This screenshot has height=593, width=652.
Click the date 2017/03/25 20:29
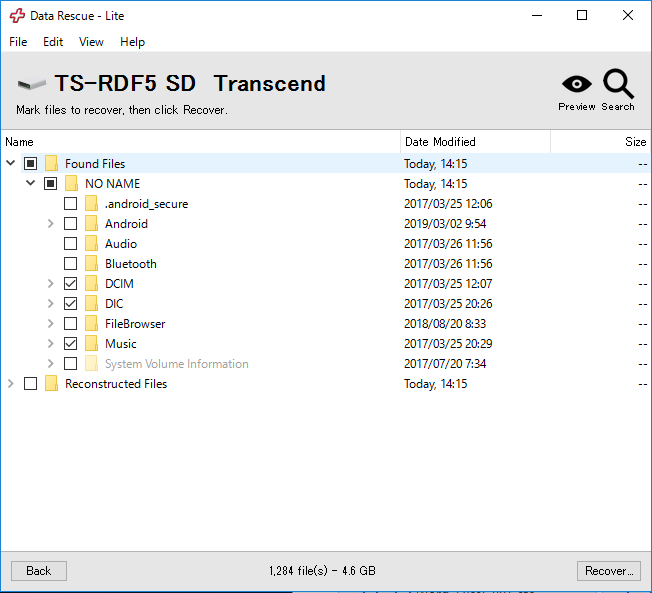pos(448,343)
